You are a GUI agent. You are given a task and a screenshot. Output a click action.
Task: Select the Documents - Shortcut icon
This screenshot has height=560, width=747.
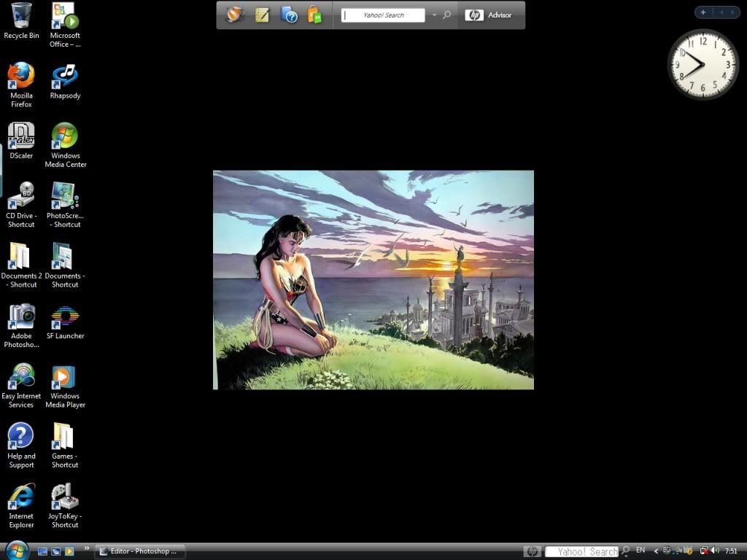[x=65, y=265]
